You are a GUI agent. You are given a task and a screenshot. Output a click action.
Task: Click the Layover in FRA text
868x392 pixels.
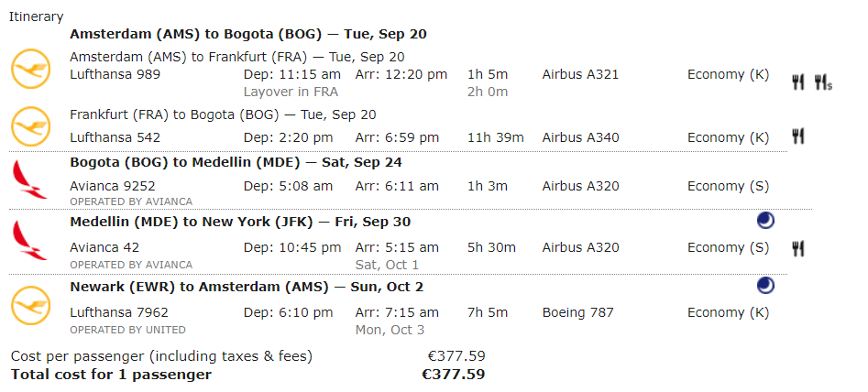click(x=291, y=92)
